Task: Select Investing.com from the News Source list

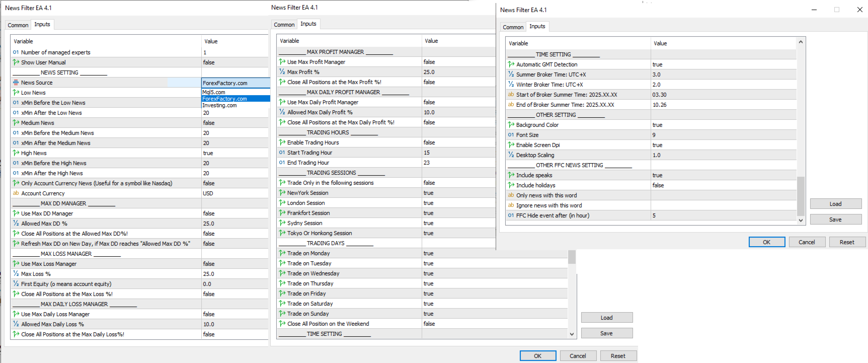Action: pos(235,105)
